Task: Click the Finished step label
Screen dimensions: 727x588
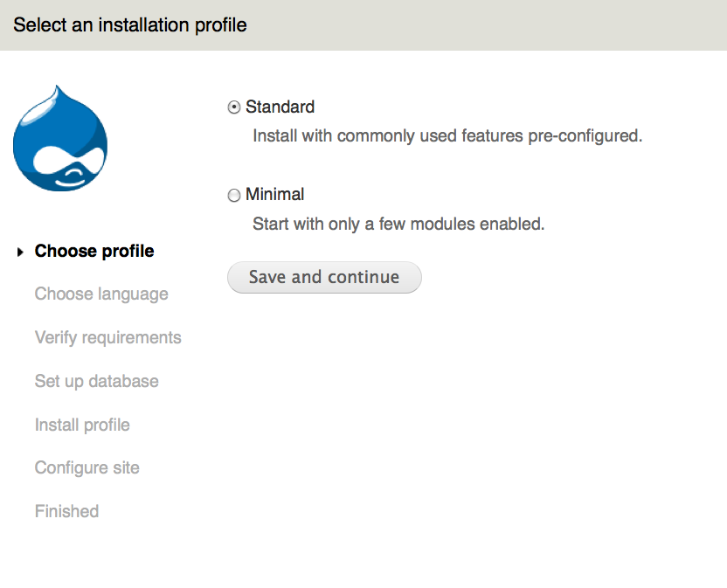Action: pyautogui.click(x=66, y=512)
